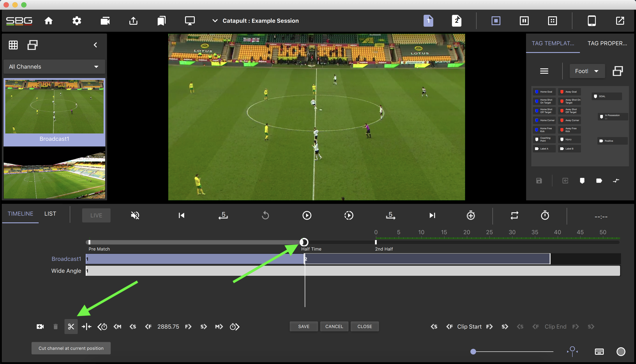Select the Broadcast1 video thumbnail
The height and width of the screenshot is (364, 636).
tap(54, 107)
